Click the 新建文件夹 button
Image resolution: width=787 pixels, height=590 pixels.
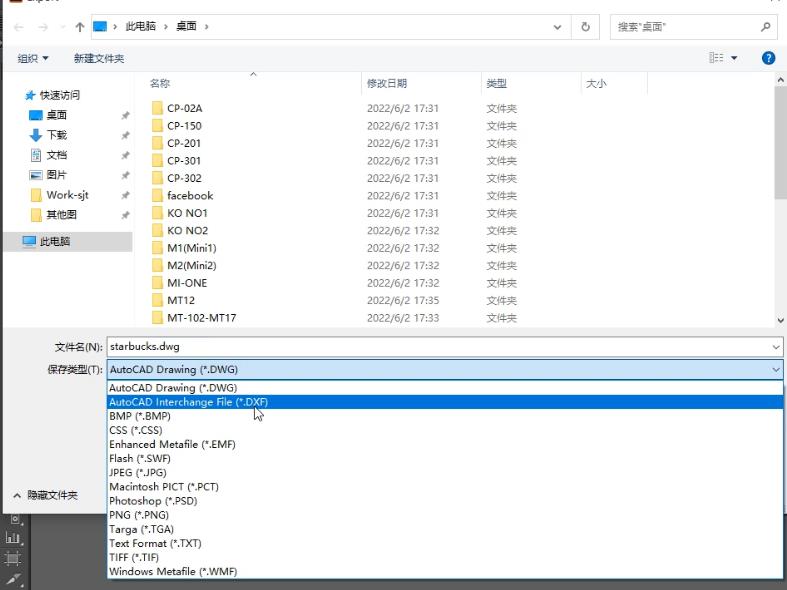tap(99, 59)
